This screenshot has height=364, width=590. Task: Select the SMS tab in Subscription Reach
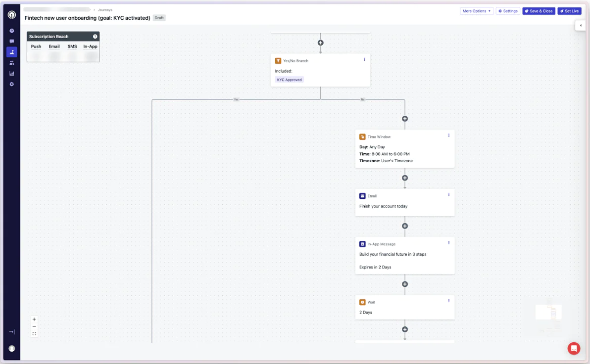(x=72, y=46)
